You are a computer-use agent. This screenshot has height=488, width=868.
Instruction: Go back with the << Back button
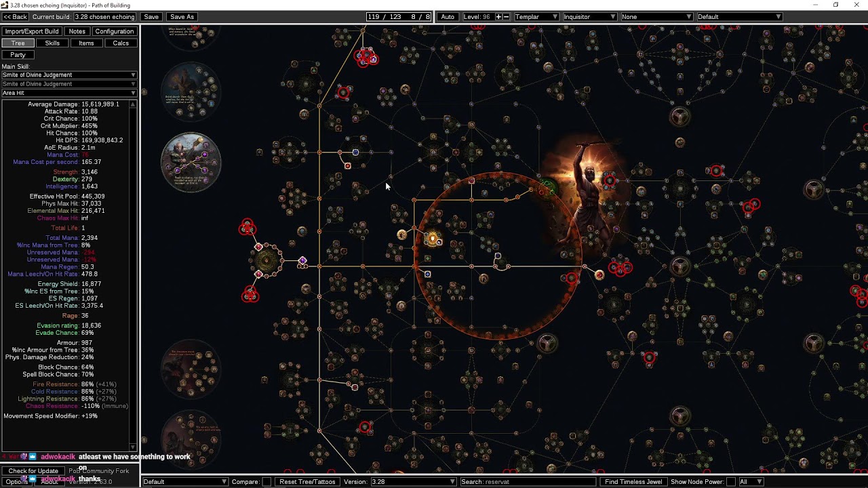(16, 16)
